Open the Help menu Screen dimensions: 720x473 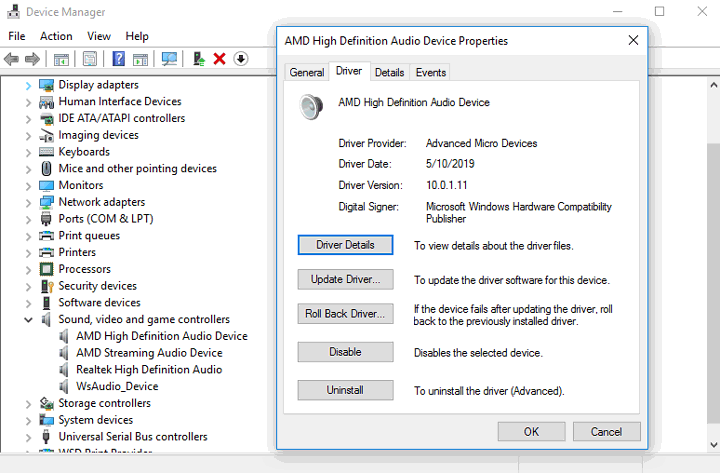[137, 36]
